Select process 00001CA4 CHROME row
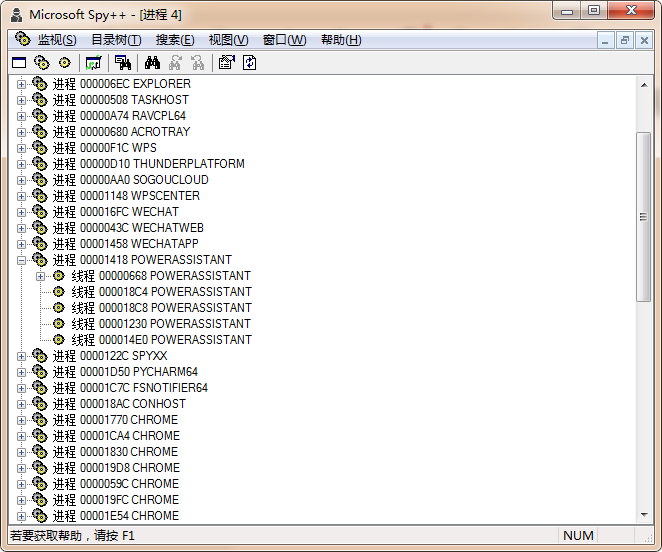This screenshot has width=662, height=552. pos(116,436)
